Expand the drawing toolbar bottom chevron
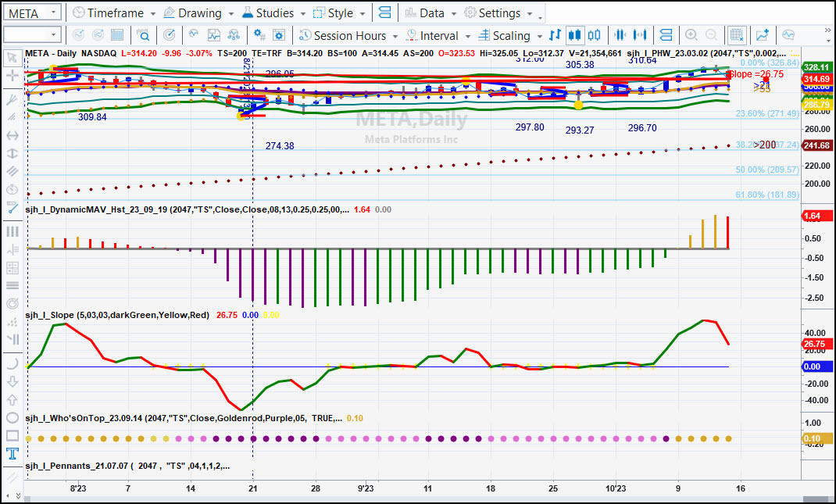 [x=18, y=495]
